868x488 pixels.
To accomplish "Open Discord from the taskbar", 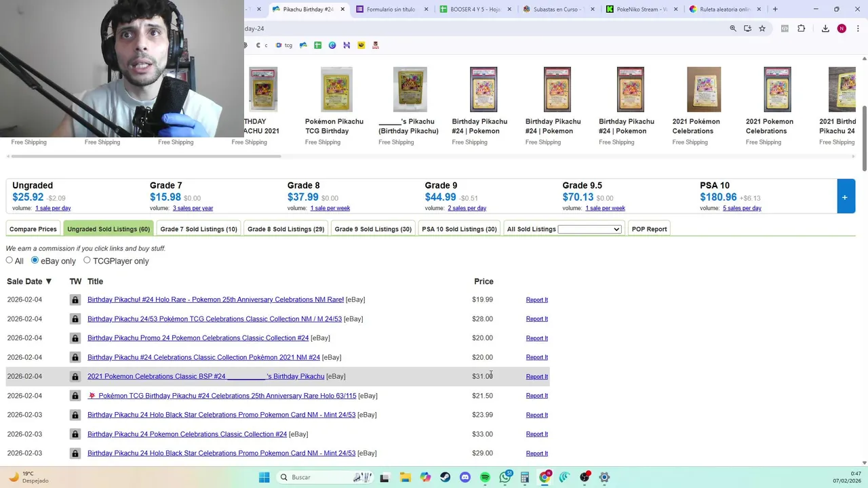I will coord(465,477).
